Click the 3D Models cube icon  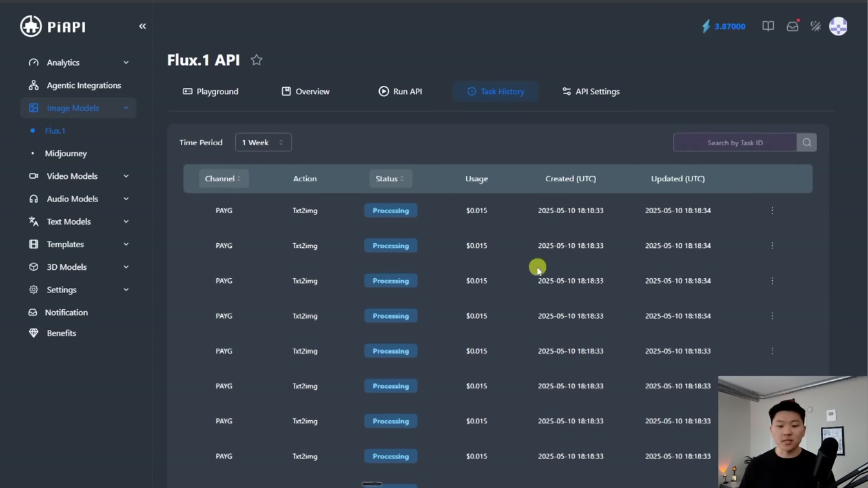(34, 267)
